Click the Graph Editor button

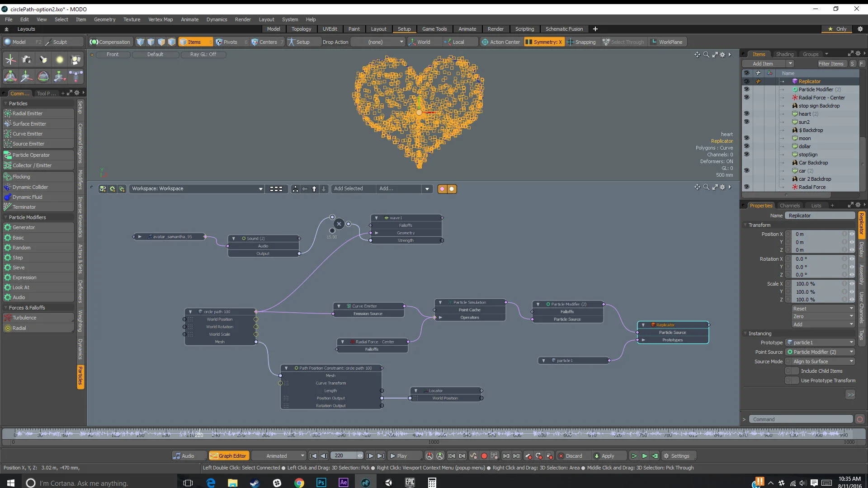click(x=228, y=456)
